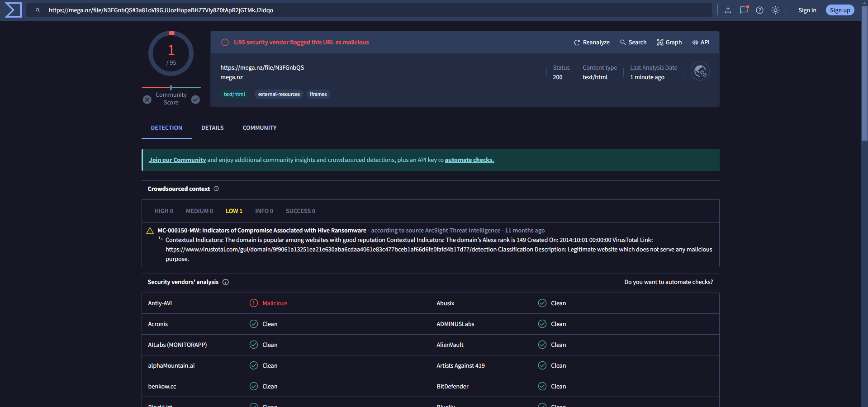The image size is (868, 407).
Task: Select the INFO 0 filter tab
Action: click(264, 211)
